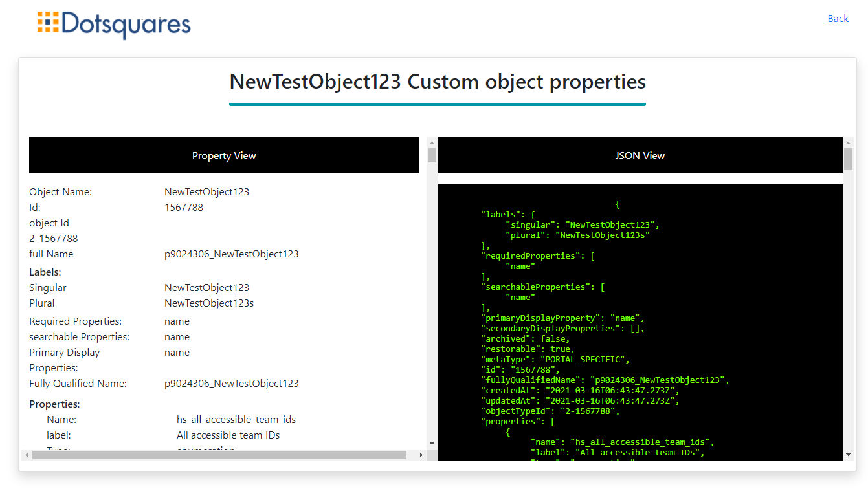Click the JSON line with '"updatedAt"'
Screen dimensions: 868x489
click(x=580, y=401)
